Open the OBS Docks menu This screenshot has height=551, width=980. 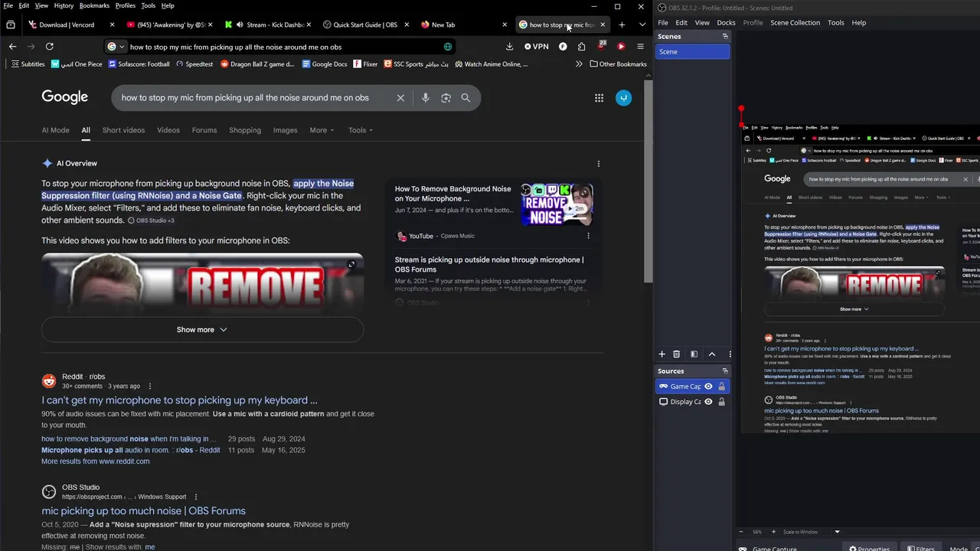click(x=726, y=22)
